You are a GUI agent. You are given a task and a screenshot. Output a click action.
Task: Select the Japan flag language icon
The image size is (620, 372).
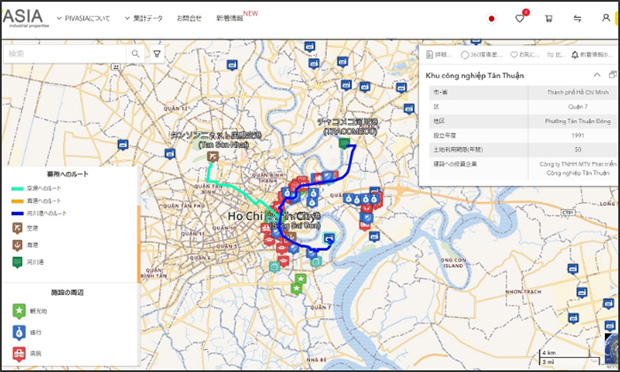(x=491, y=18)
